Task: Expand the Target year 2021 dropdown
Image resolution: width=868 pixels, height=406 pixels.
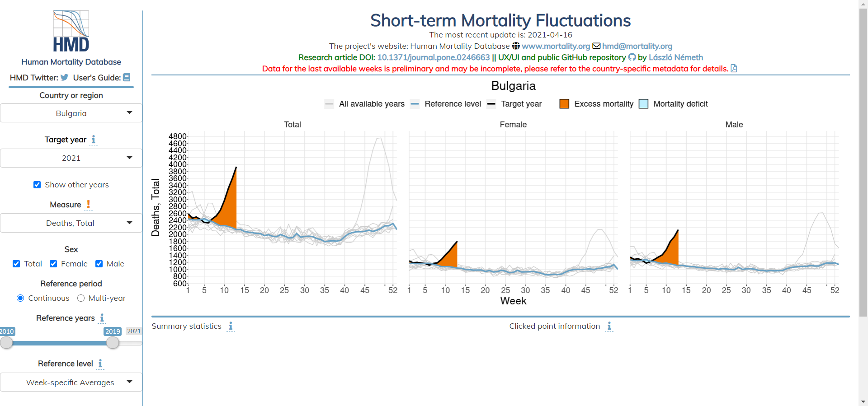Action: 71,158
